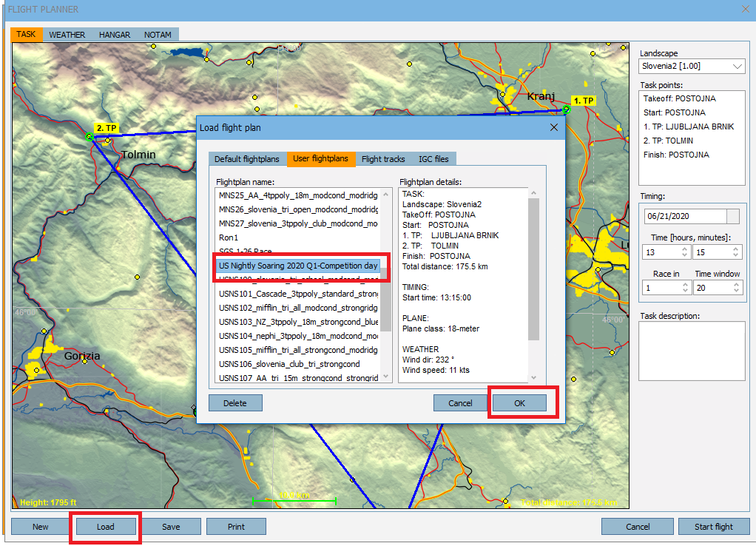Screen dimensions: 756x546
Task: Click the 1. TP turnpoint marker on map
Action: coord(566,110)
